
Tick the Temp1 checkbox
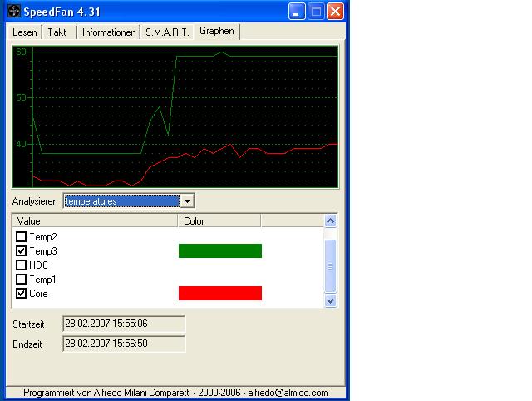[21, 279]
